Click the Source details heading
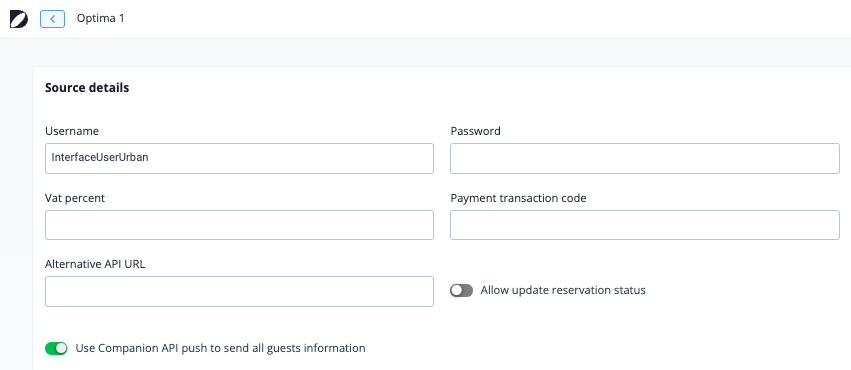The image size is (851, 370). coord(87,88)
